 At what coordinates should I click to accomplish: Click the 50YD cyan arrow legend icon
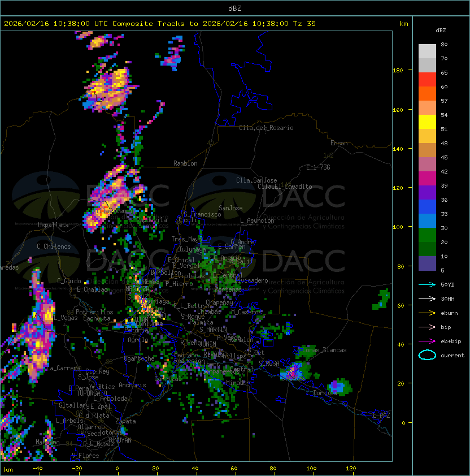(x=427, y=284)
